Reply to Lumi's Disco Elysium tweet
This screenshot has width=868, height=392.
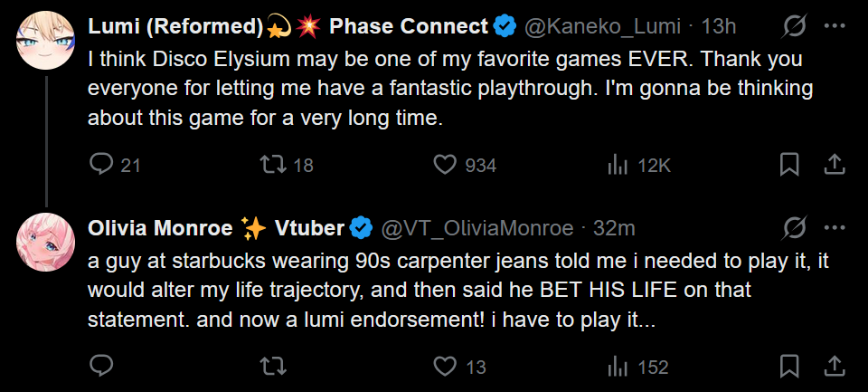pos(101,165)
